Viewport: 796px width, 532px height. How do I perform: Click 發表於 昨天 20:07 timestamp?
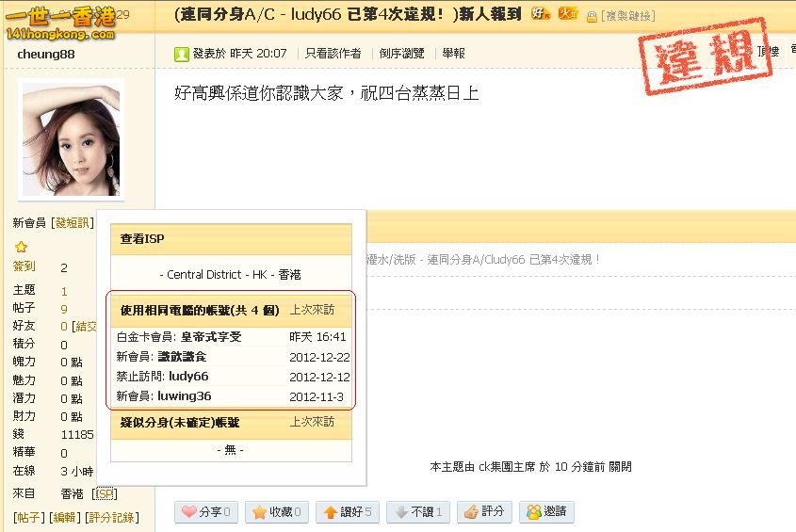point(239,54)
